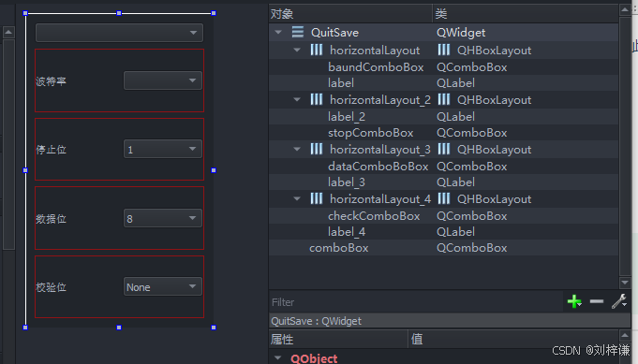This screenshot has height=364, width=638.
Task: Collapse the horizontalLayout tree node
Action: tap(297, 50)
